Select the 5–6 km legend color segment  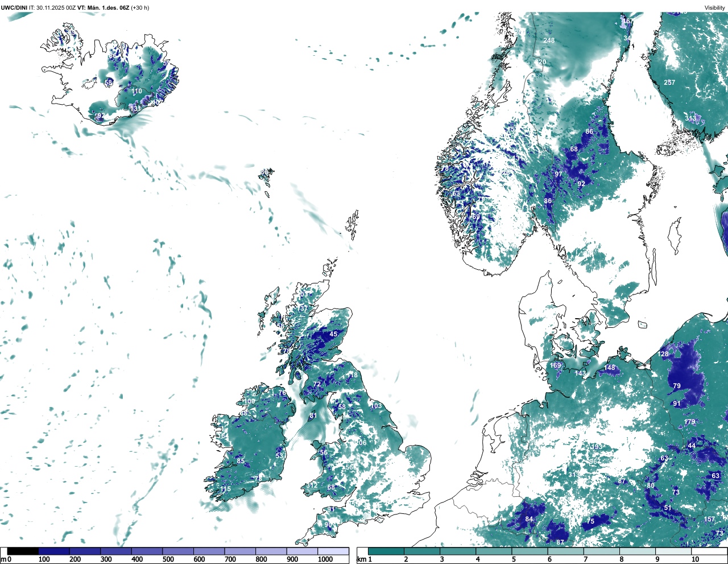(x=530, y=551)
